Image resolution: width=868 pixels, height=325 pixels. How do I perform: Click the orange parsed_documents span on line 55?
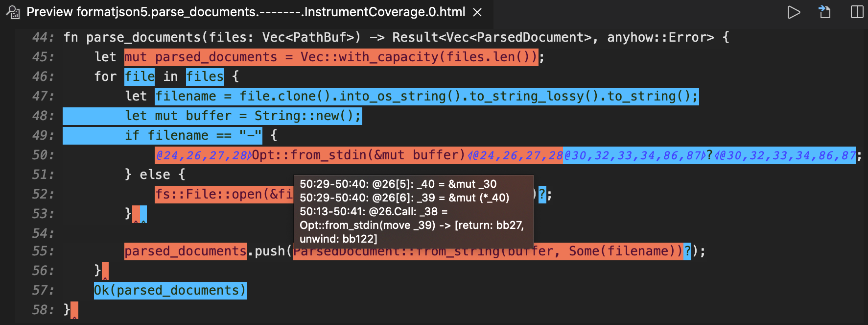coord(185,251)
